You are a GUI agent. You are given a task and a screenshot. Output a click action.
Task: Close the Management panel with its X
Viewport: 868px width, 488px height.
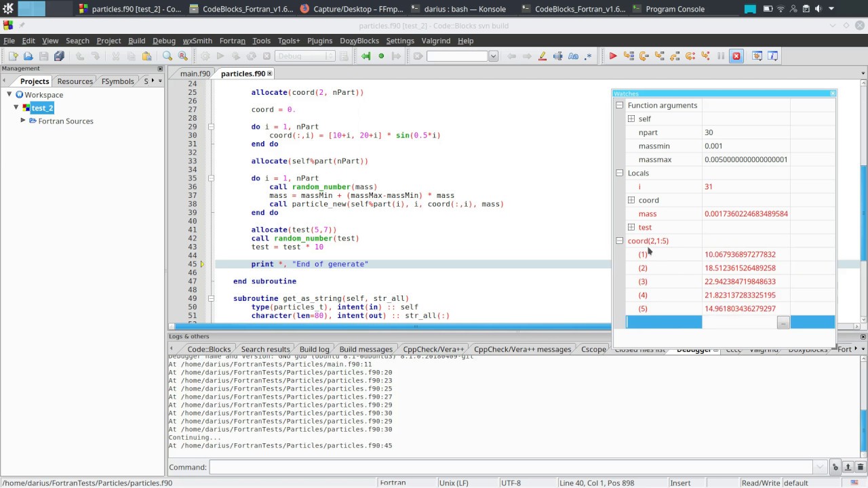coord(161,68)
